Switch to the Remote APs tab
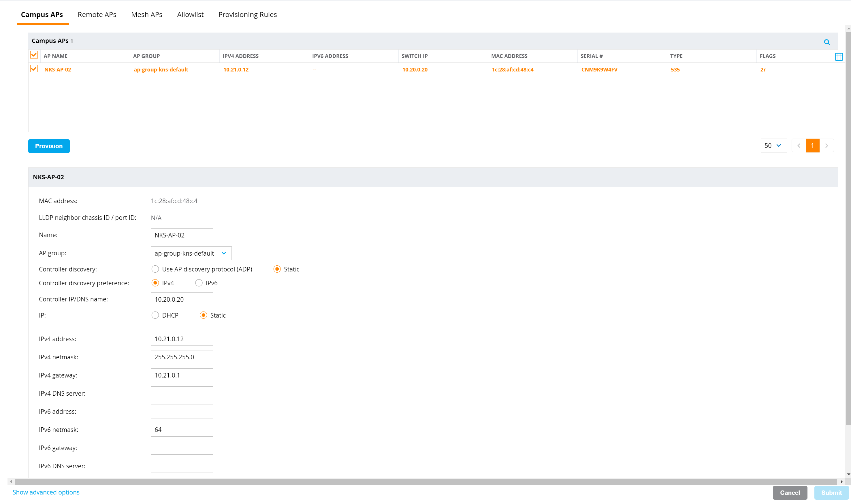851x504 pixels. pos(97,14)
